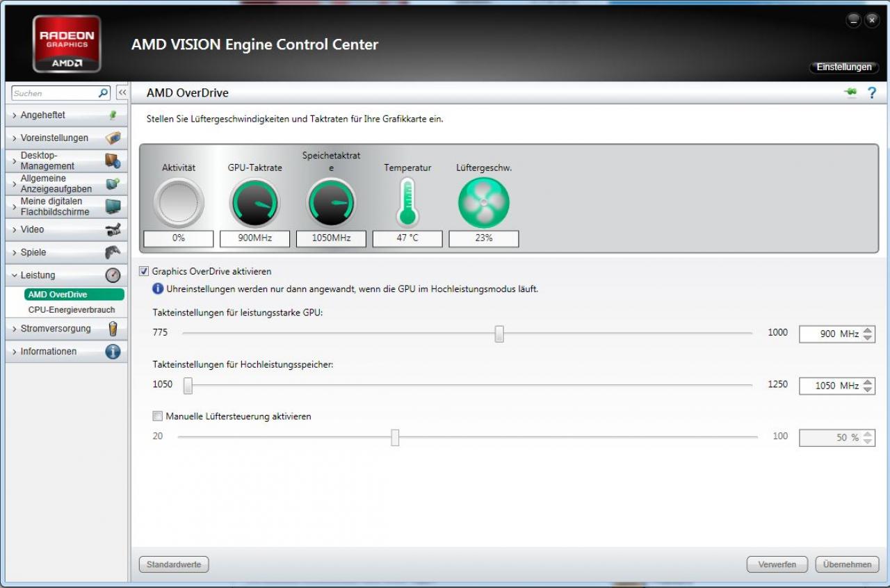Click the 1050MHz memory readout box

tap(331, 238)
